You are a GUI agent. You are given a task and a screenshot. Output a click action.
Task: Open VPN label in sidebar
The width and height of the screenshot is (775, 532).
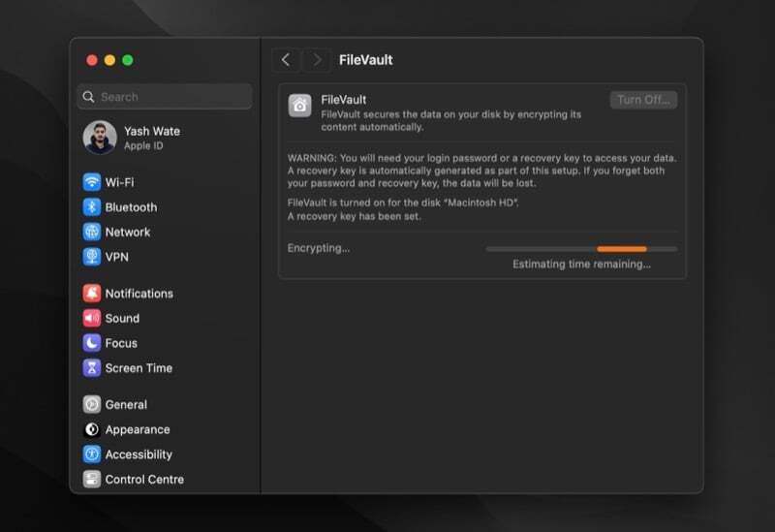(116, 257)
